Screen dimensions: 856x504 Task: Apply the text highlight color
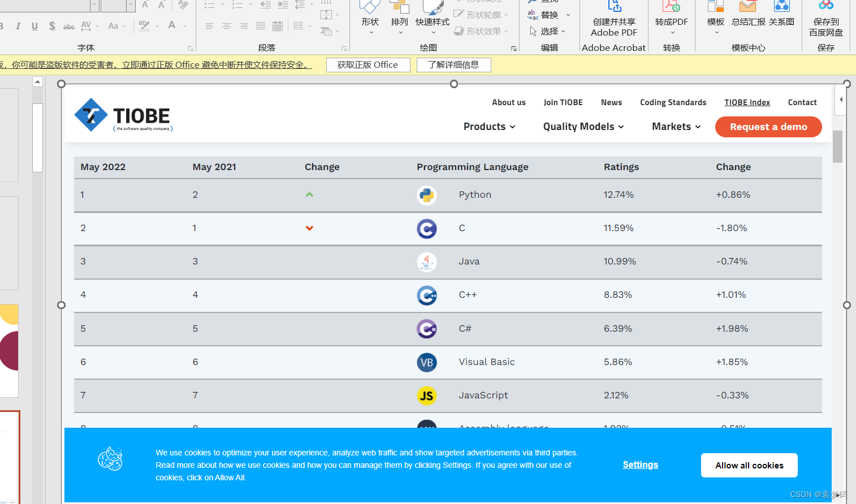pos(145,25)
